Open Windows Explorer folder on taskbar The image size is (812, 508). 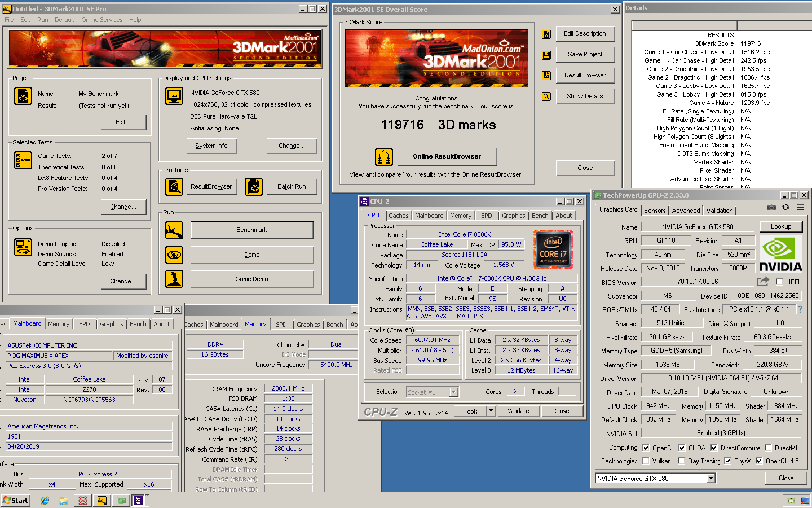pyautogui.click(x=64, y=501)
